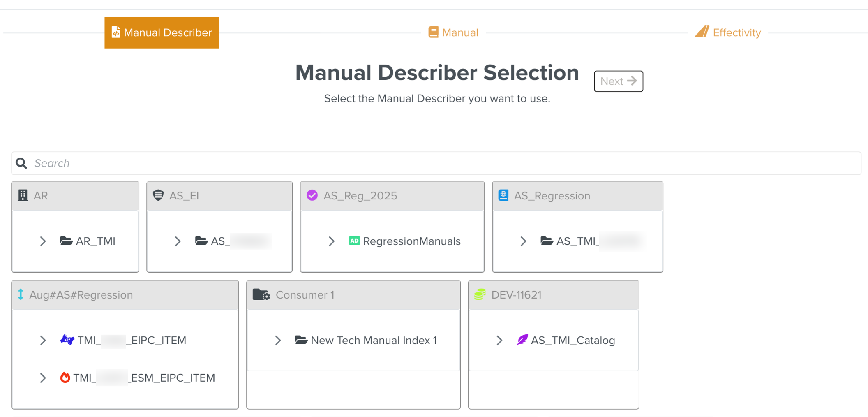Click inside the Search field
The image size is (868, 417).
[164, 163]
